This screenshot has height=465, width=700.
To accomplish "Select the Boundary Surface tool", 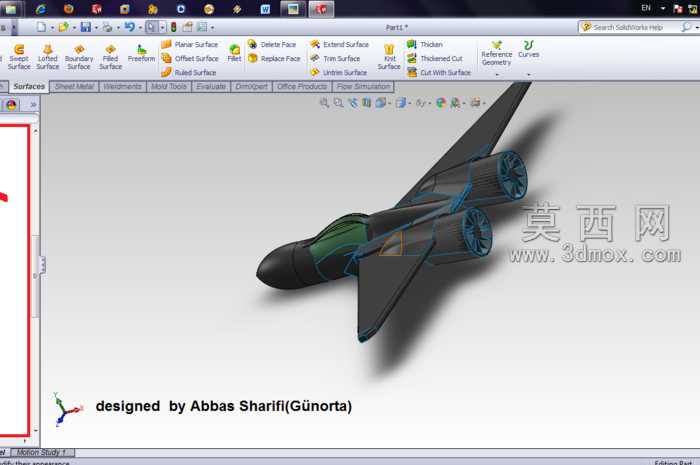I will click(x=79, y=57).
